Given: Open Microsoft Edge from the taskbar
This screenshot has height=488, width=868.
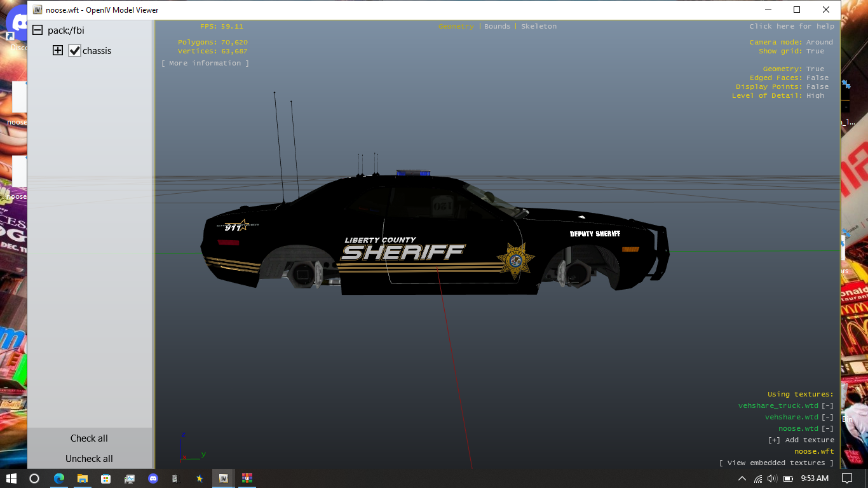Looking at the screenshot, I should [58, 478].
